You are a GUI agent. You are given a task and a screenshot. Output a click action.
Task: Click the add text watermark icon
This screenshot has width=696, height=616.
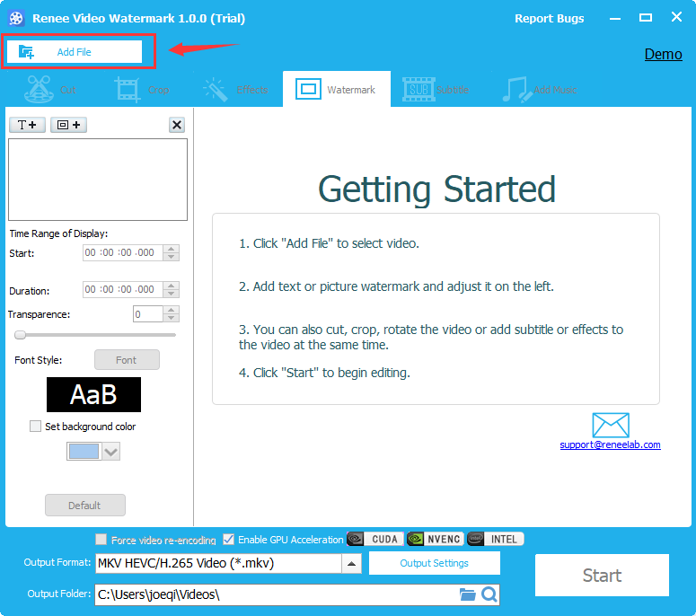point(27,125)
